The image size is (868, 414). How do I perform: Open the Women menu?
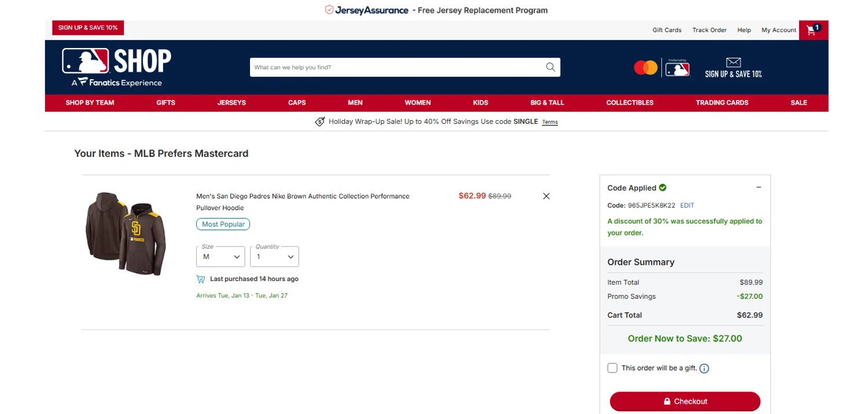click(x=418, y=103)
